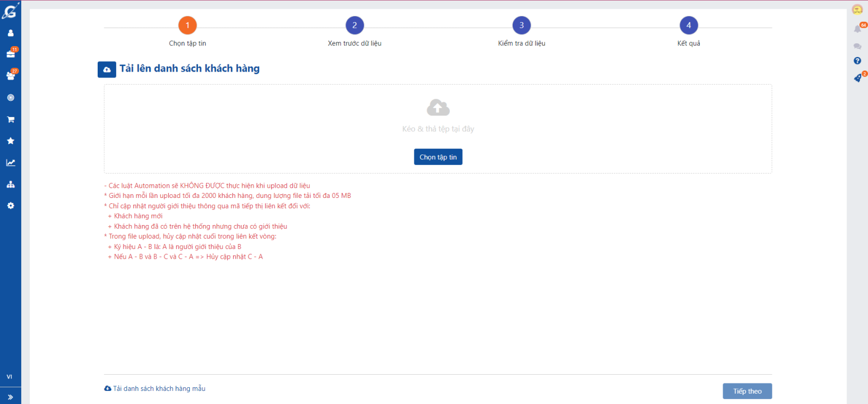Image resolution: width=868 pixels, height=404 pixels.
Task: Open the user avatar at top right
Action: 857,10
